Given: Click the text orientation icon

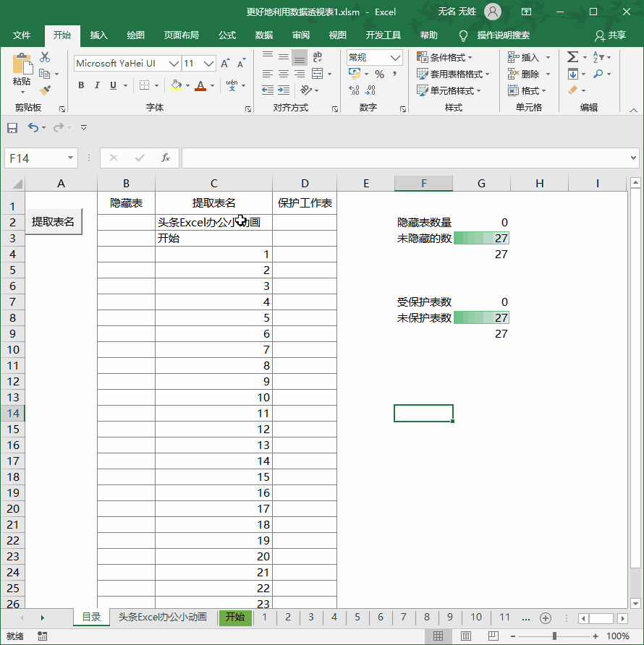Looking at the screenshot, I should pyautogui.click(x=306, y=90).
